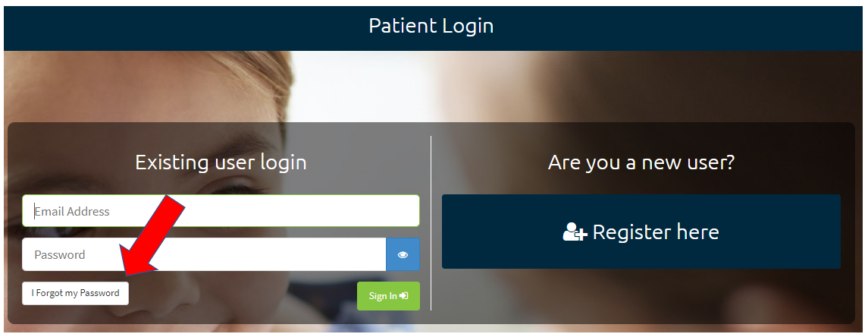Click the Are you a new user? heading
The image size is (868, 334).
(x=641, y=162)
